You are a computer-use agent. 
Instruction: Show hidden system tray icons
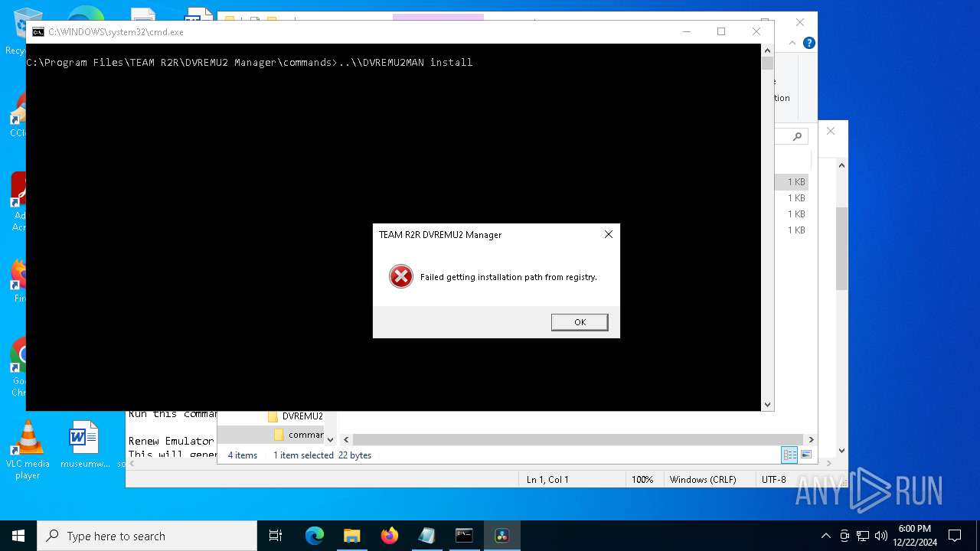tap(825, 536)
